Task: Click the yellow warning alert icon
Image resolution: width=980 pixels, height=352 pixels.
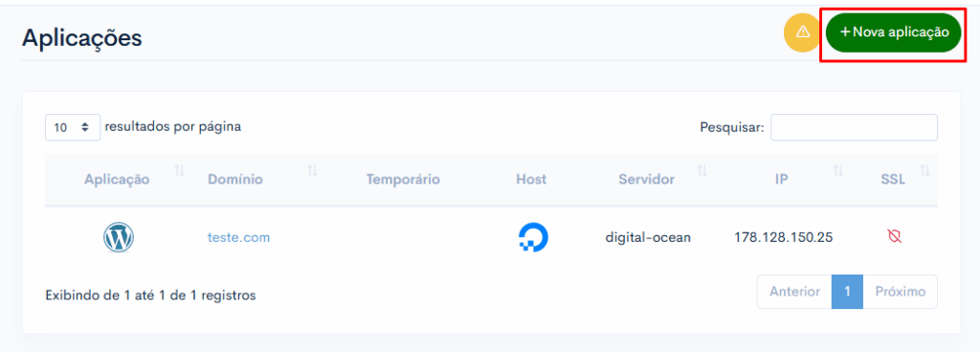Action: click(x=803, y=32)
